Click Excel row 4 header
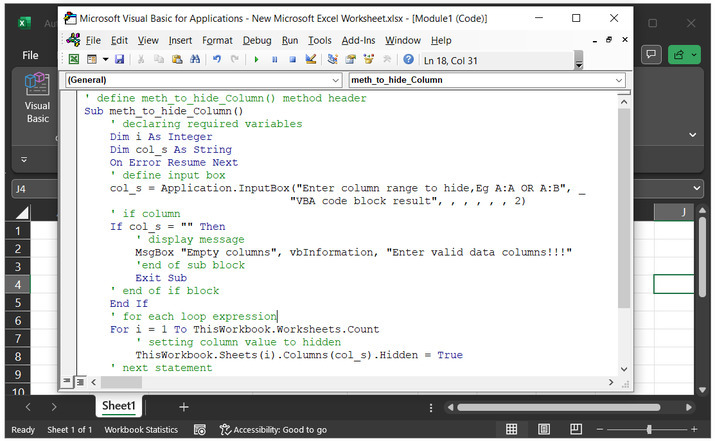The width and height of the screenshot is (715, 441). (x=17, y=285)
